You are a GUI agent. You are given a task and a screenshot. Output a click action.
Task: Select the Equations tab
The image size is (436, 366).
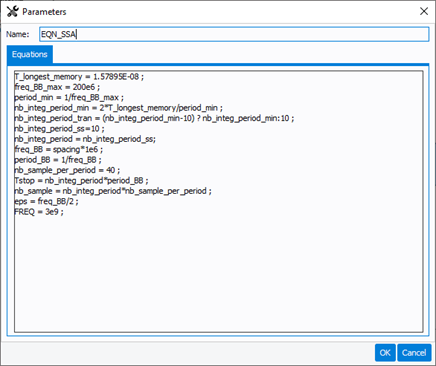[30, 54]
